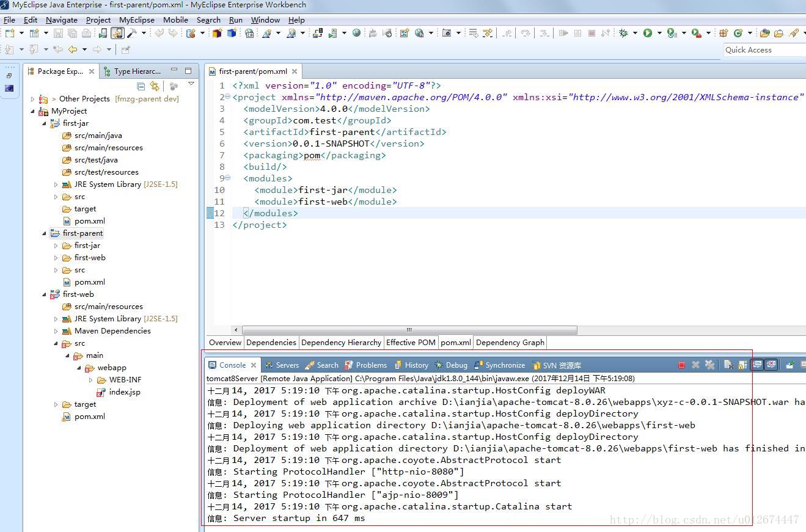Toggle Scroll Lock in Console toolbar
Screen dimensions: 806x532
click(x=742, y=365)
